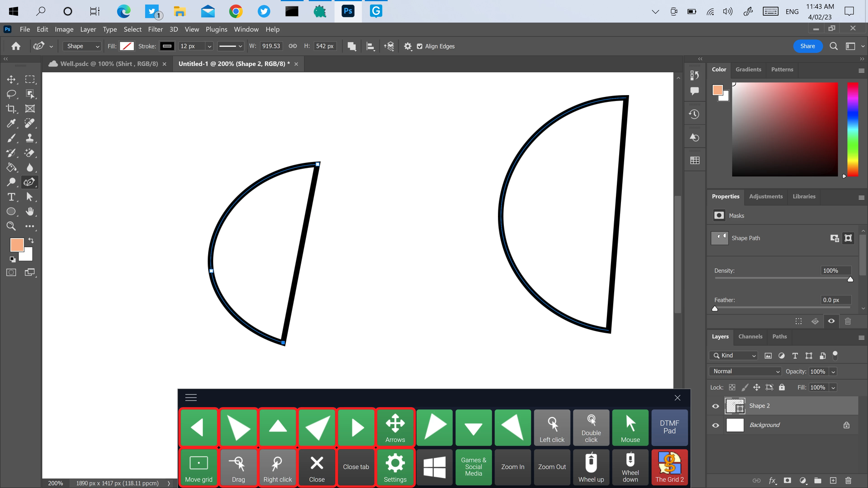Open the Filter menu
Viewport: 868px width, 488px height.
pos(155,29)
